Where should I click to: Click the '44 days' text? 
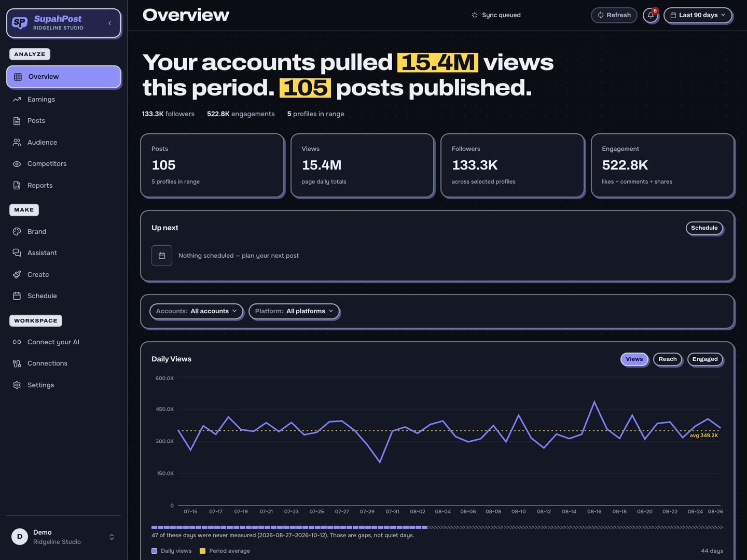point(712,551)
